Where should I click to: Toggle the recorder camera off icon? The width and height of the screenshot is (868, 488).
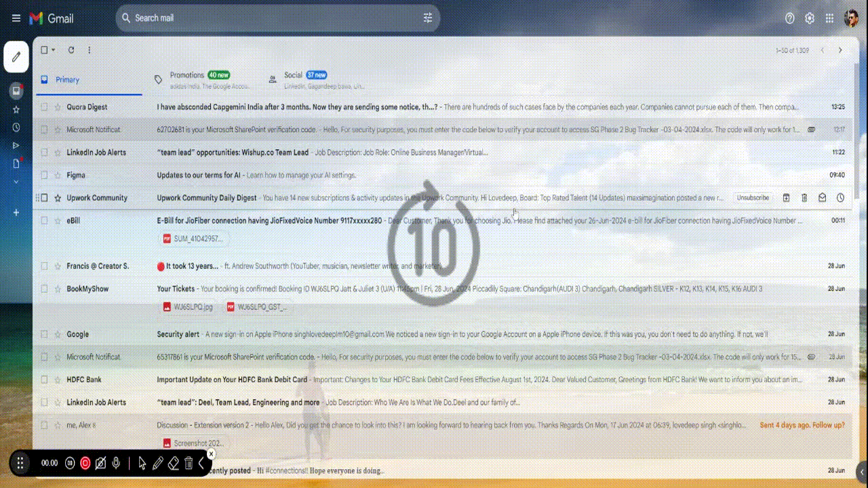click(101, 464)
